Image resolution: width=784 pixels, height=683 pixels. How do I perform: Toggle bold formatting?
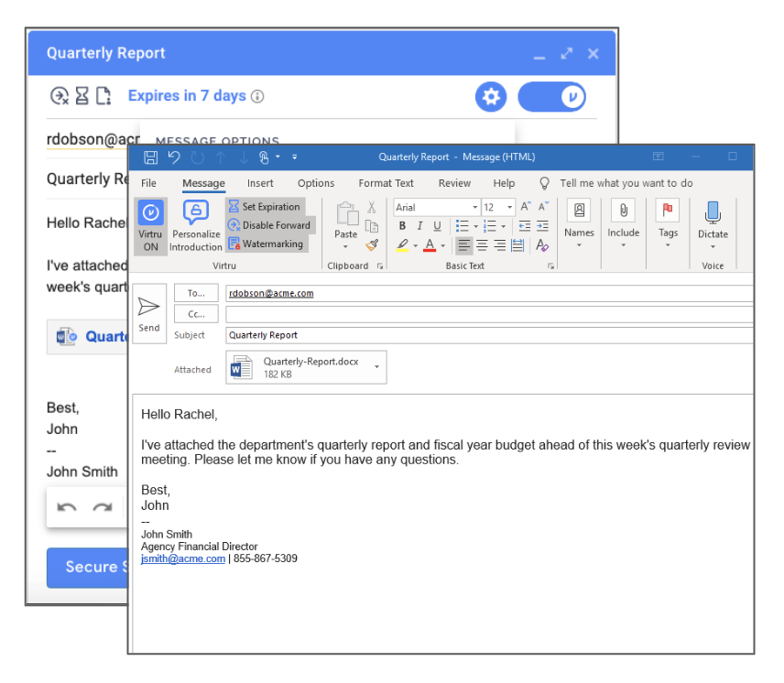coord(402,226)
